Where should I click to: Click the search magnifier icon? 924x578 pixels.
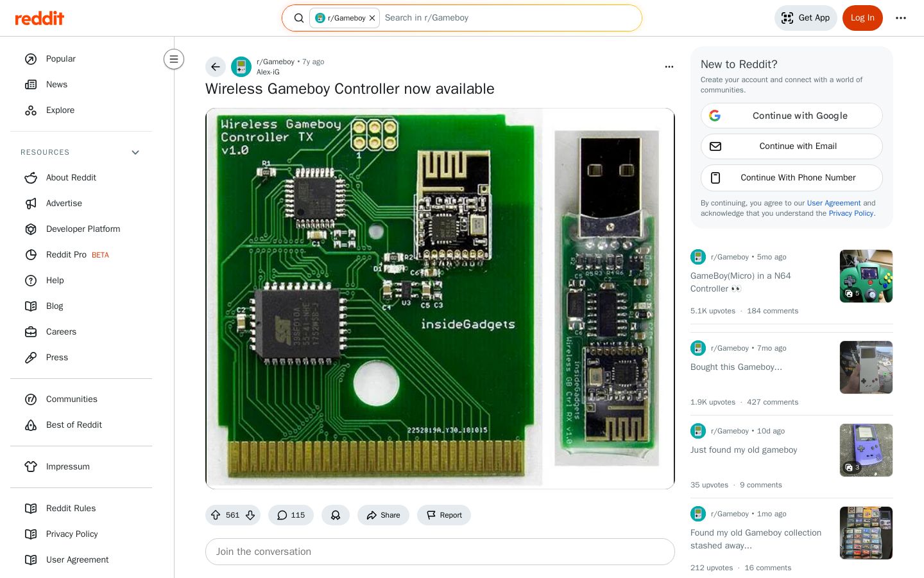tap(299, 18)
